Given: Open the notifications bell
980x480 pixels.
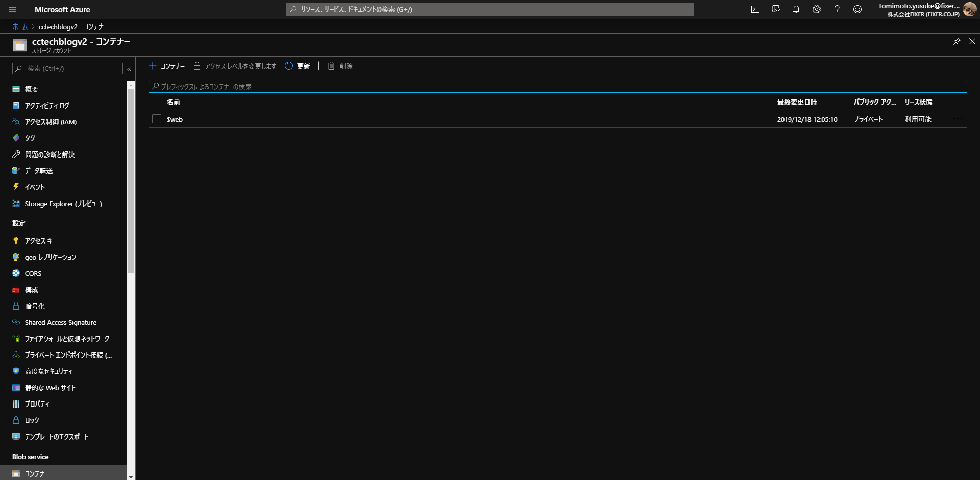Looking at the screenshot, I should pos(796,9).
